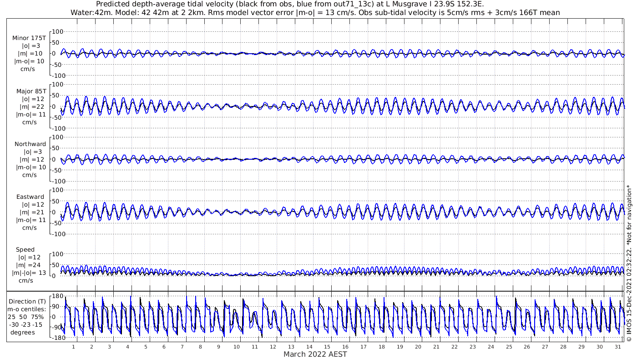This screenshot has width=637, height=364.
Task: Click the '25 50 75%' centile header
Action: (x=26, y=317)
